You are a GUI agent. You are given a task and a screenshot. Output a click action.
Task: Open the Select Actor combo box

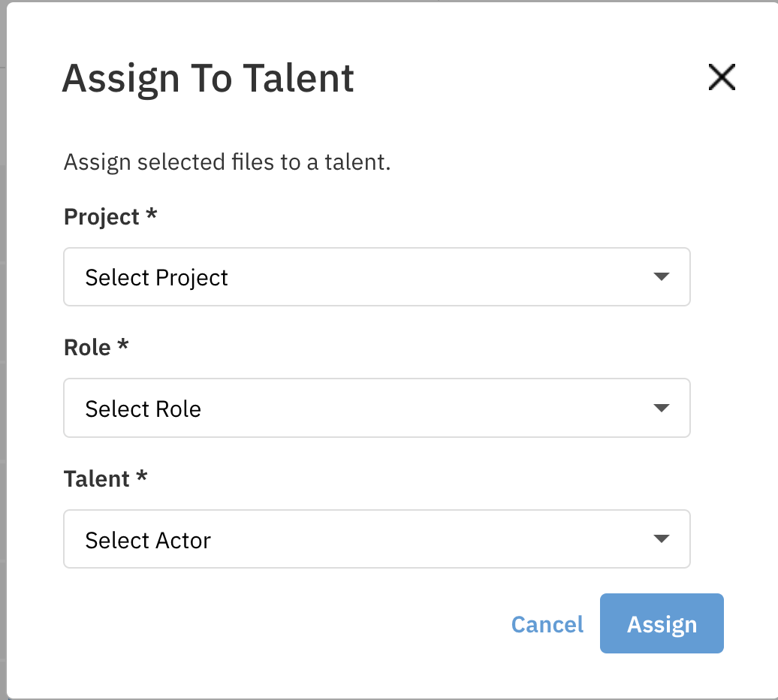click(376, 539)
